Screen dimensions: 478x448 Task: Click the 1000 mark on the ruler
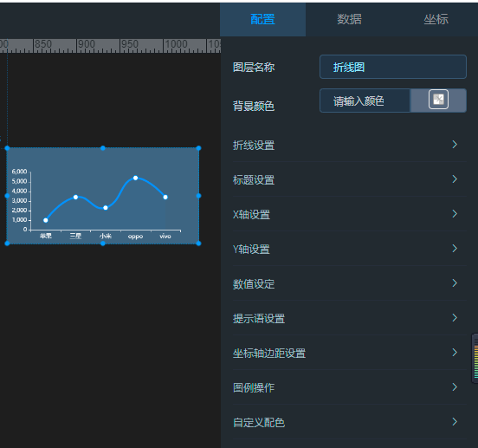click(176, 44)
